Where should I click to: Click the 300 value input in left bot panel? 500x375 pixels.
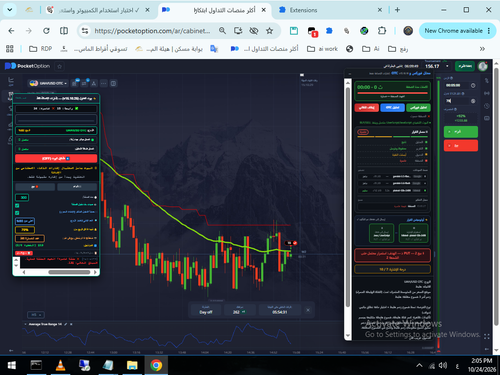click(x=22, y=198)
